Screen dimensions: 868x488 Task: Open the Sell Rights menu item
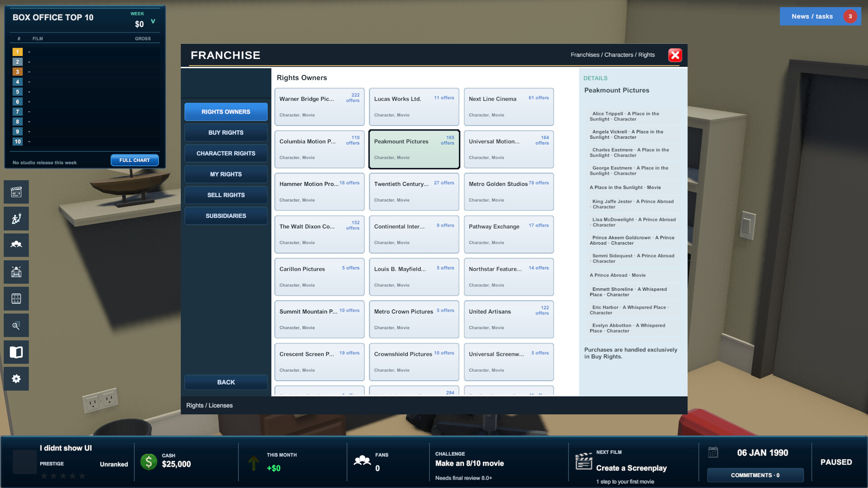tap(226, 195)
